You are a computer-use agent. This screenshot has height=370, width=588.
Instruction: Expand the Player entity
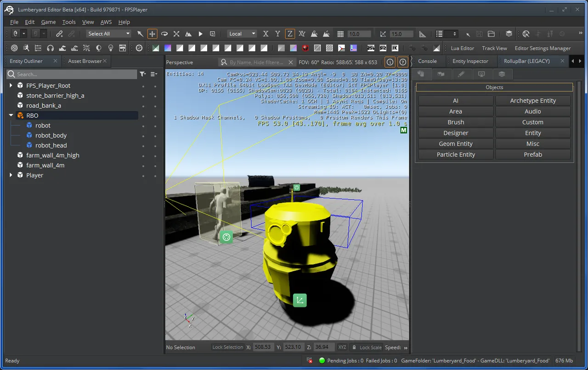pos(11,175)
